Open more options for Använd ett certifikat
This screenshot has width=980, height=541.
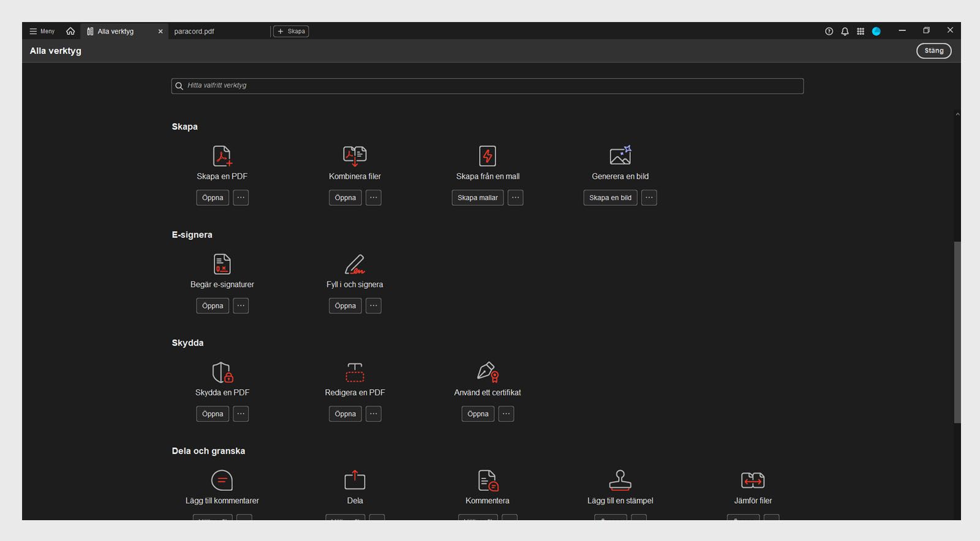(x=506, y=414)
